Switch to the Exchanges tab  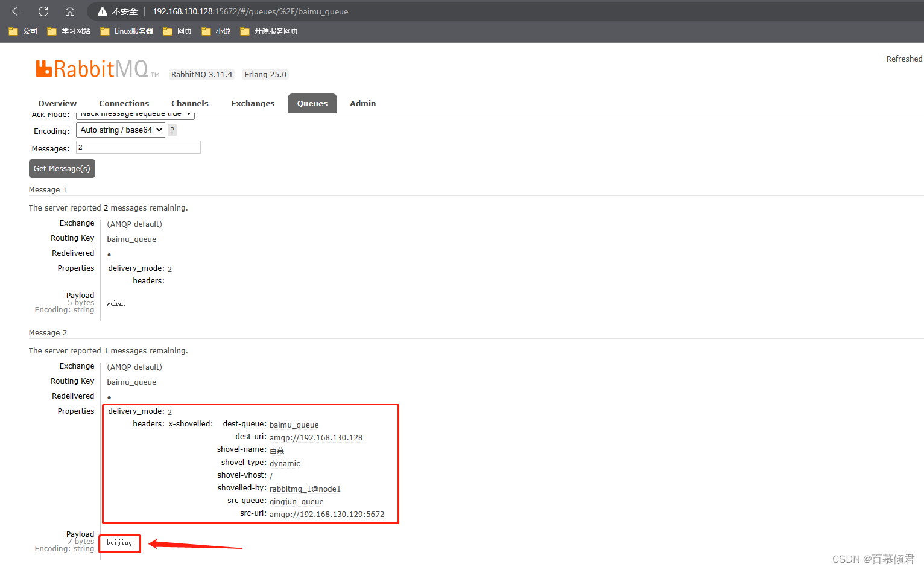253,104
